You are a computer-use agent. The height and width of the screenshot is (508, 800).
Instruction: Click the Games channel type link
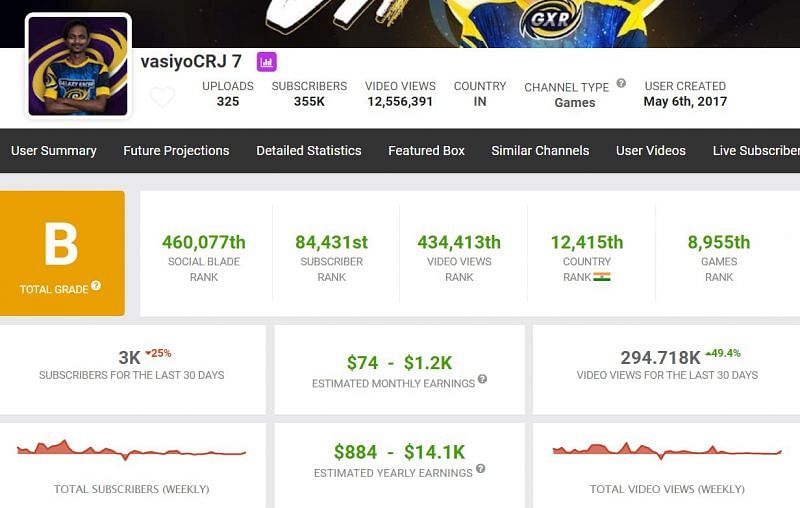pyautogui.click(x=574, y=103)
